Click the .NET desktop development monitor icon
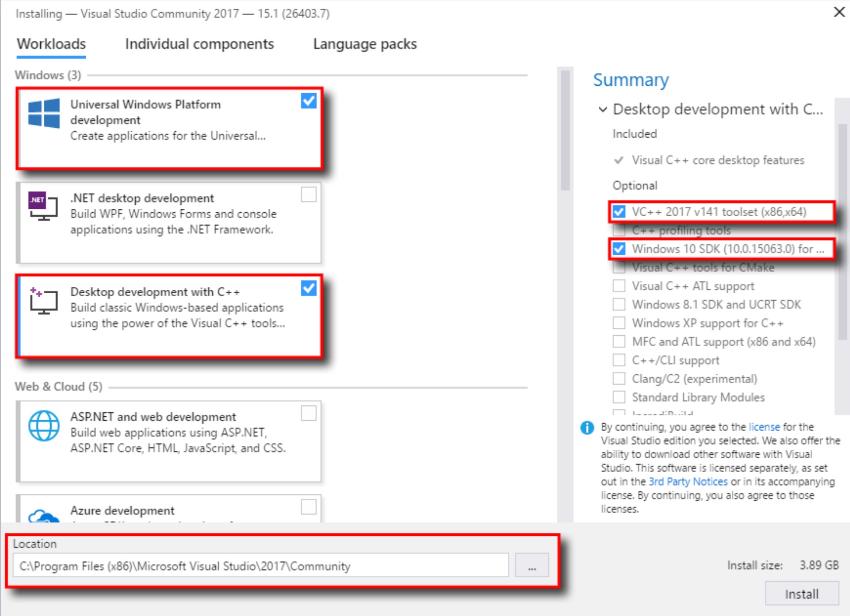 [x=43, y=206]
